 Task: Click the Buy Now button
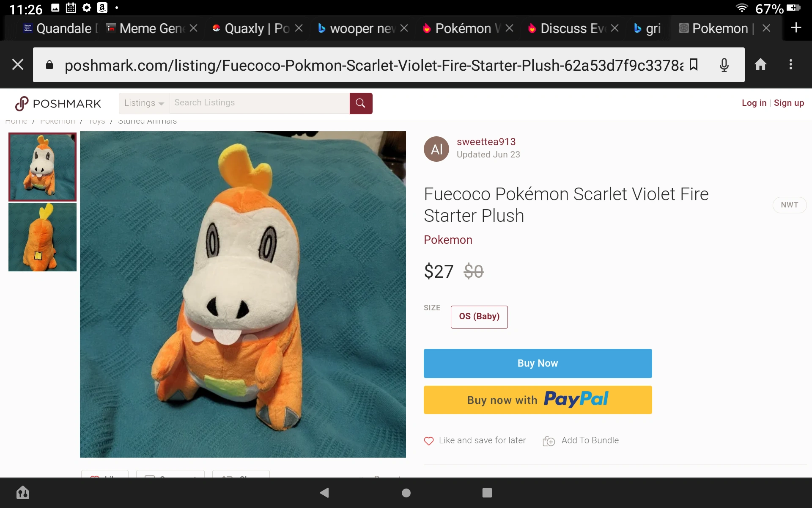click(538, 363)
